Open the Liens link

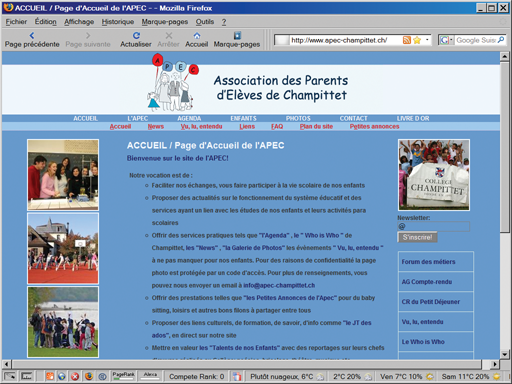click(x=247, y=126)
